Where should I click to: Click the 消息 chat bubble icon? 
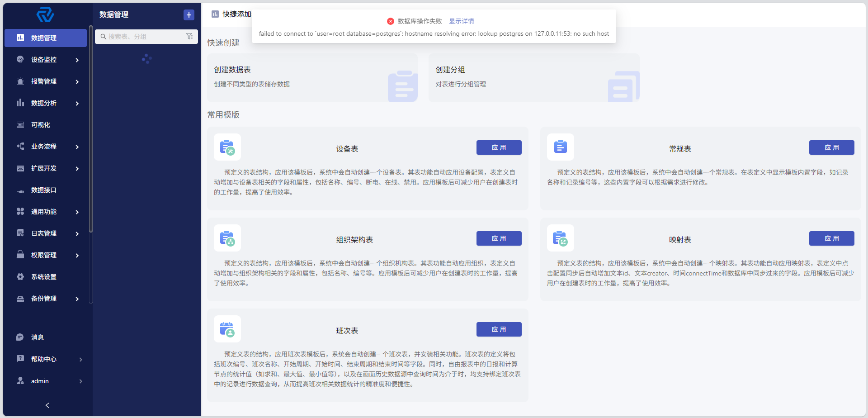(x=20, y=337)
